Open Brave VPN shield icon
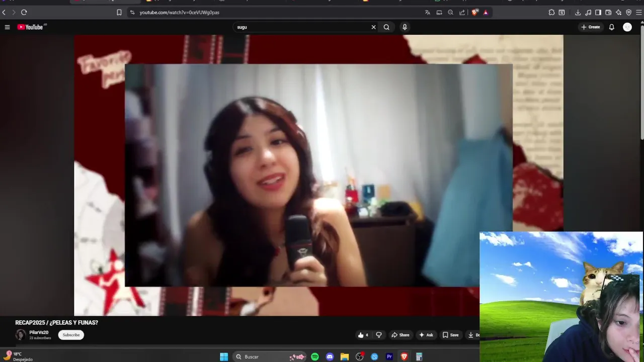 [628, 12]
